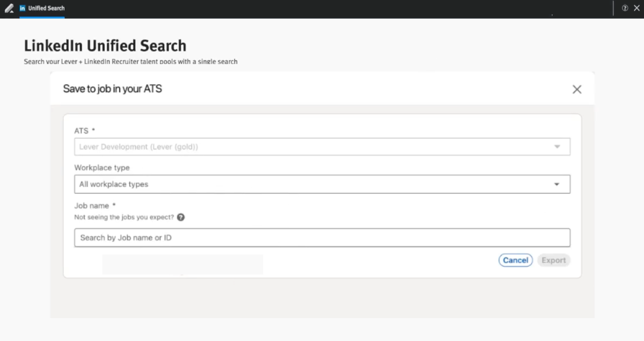Switch to the Unified Search tab
Viewport: 644px width, 341px height.
(42, 8)
